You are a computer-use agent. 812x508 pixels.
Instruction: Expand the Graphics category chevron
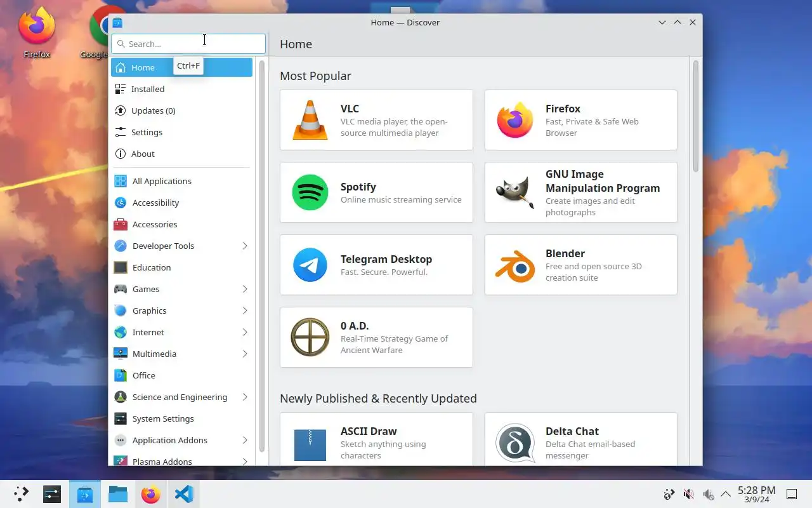click(x=245, y=311)
